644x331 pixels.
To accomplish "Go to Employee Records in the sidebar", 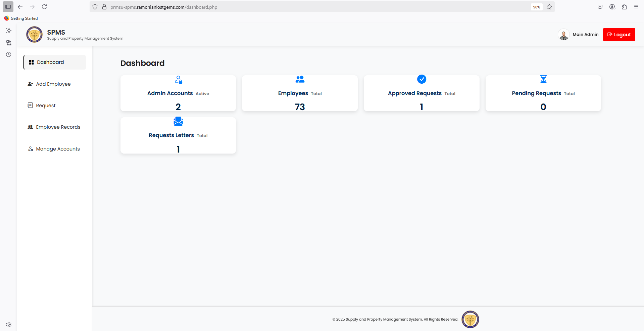I will point(58,127).
